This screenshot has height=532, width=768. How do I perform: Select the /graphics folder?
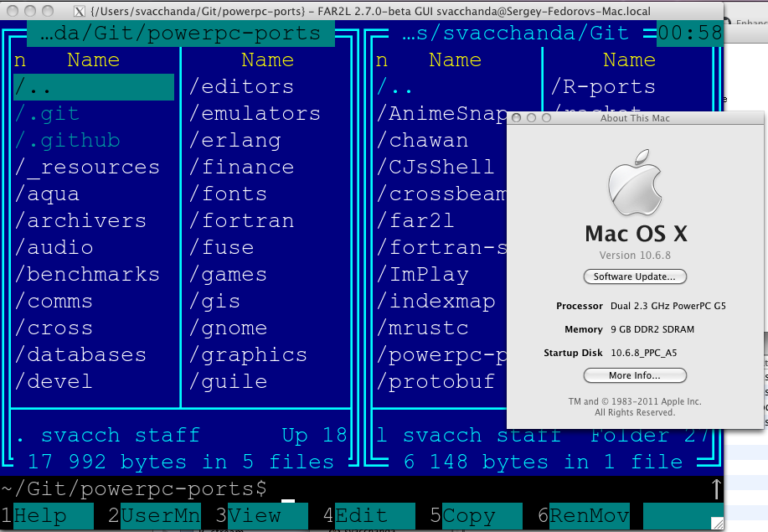[x=248, y=356]
